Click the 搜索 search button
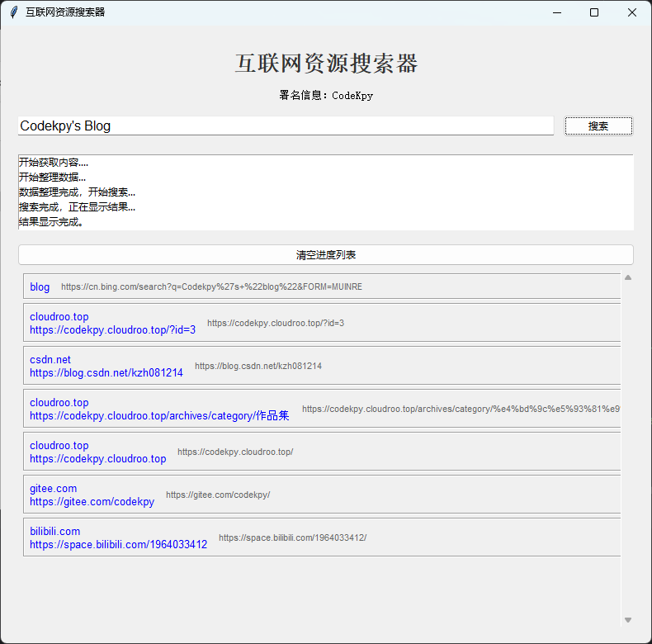This screenshot has height=644, width=652. (598, 125)
